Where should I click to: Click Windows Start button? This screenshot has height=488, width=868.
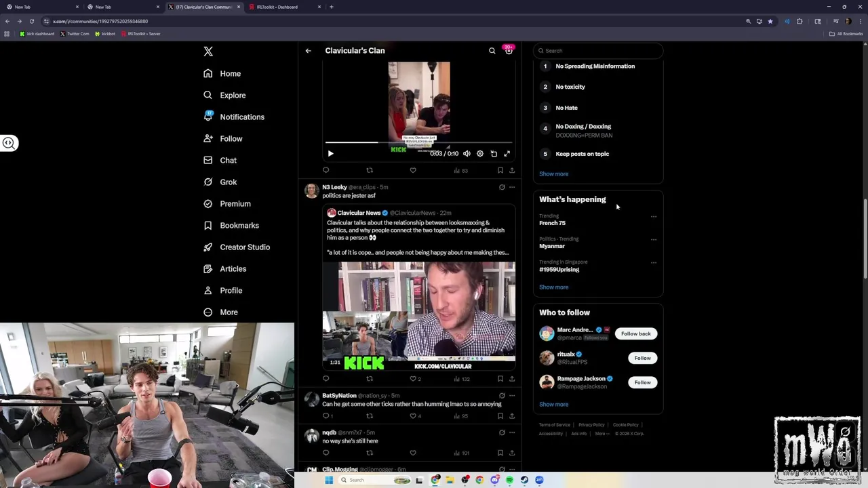[x=329, y=480]
